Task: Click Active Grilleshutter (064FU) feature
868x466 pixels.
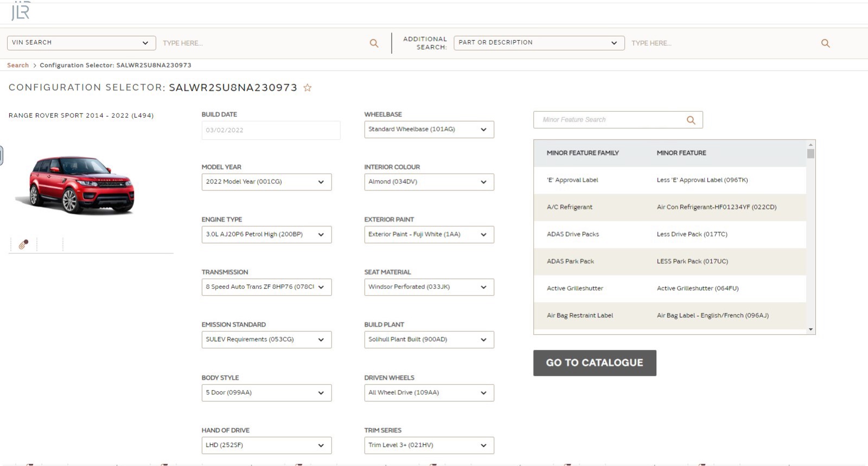Action: click(698, 289)
